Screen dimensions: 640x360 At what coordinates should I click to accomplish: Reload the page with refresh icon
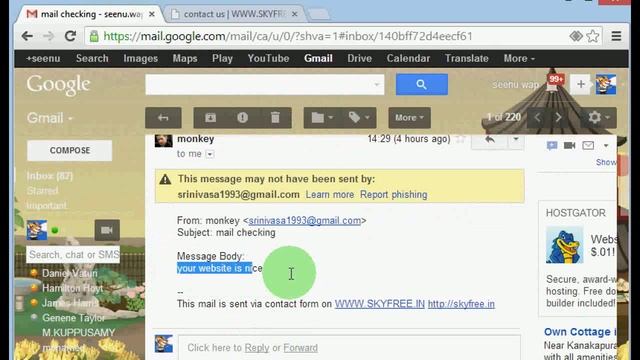pos(71,36)
